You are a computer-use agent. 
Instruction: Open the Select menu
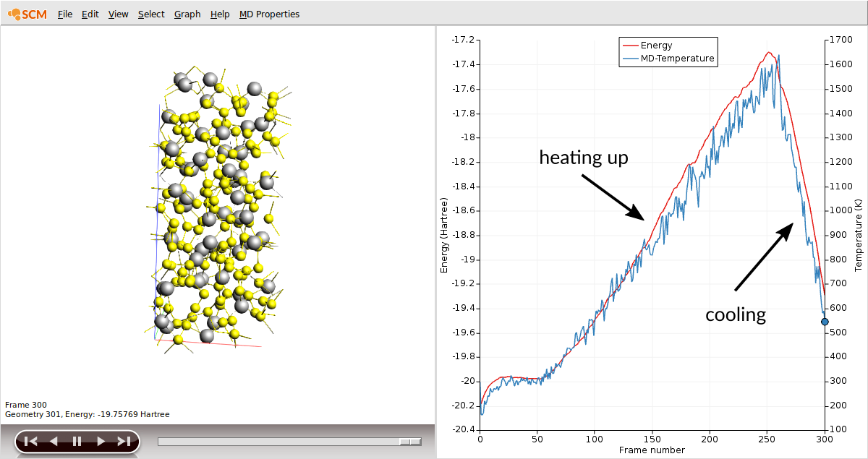(151, 14)
